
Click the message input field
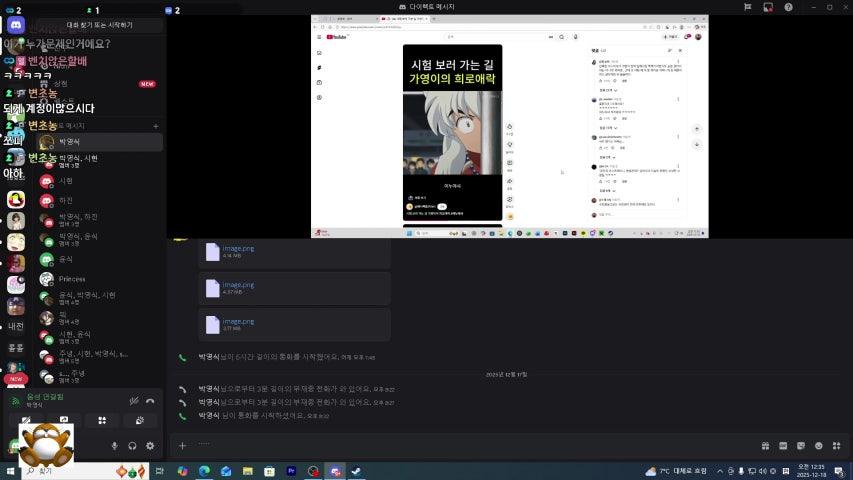click(x=473, y=446)
